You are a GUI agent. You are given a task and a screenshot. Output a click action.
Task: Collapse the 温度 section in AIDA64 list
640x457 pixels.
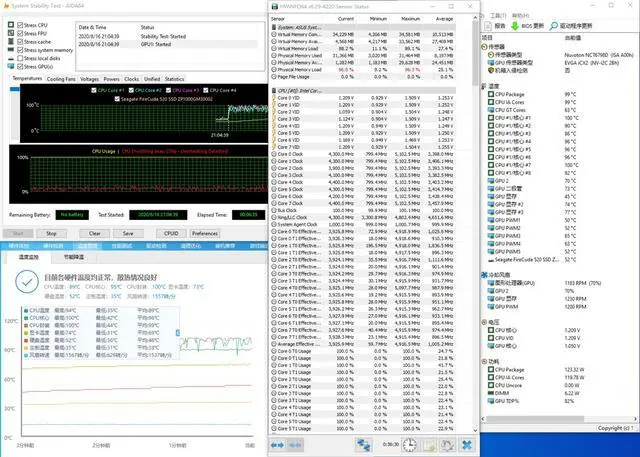point(484,86)
